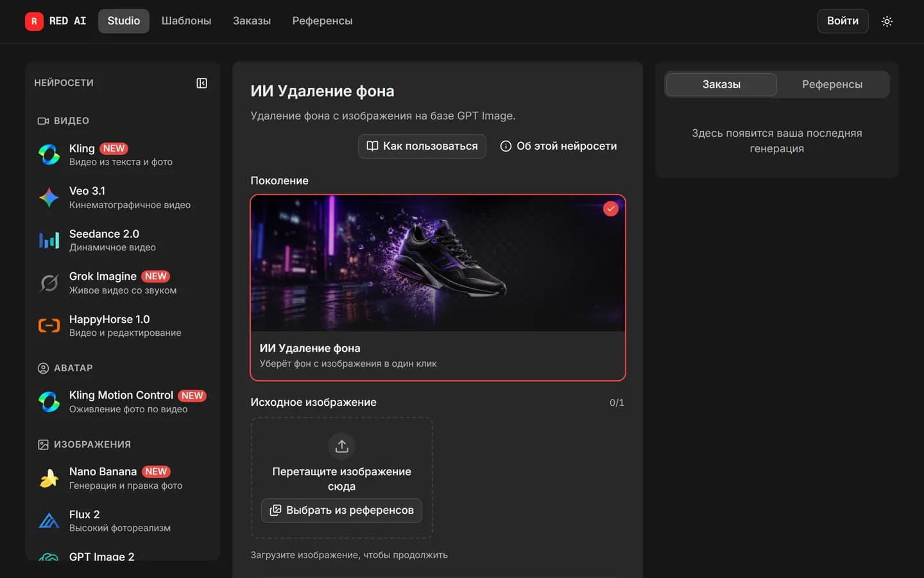Click the Kling Motion Control icon
This screenshot has height=578, width=924.
point(49,401)
